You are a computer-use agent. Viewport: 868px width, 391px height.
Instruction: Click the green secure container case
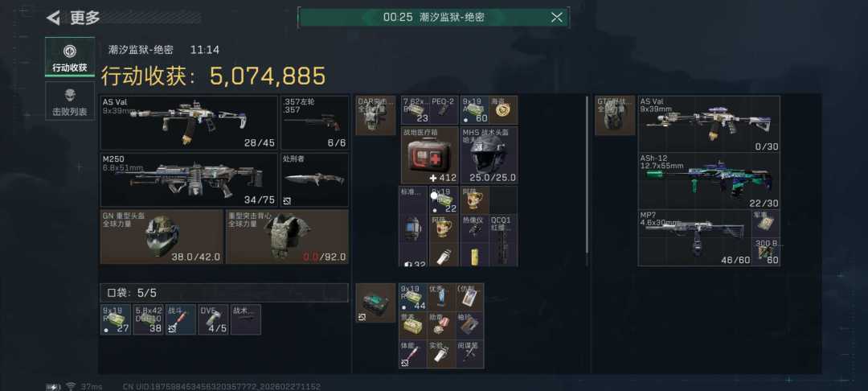click(375, 303)
